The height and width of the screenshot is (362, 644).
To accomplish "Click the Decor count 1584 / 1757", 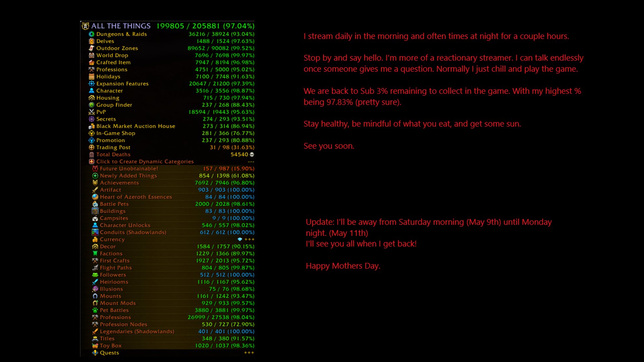I will (x=213, y=246).
